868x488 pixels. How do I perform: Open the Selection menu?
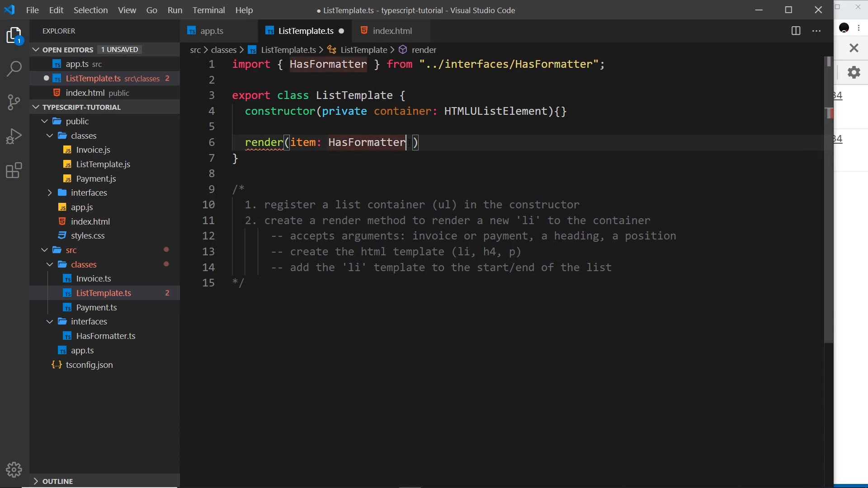click(90, 10)
